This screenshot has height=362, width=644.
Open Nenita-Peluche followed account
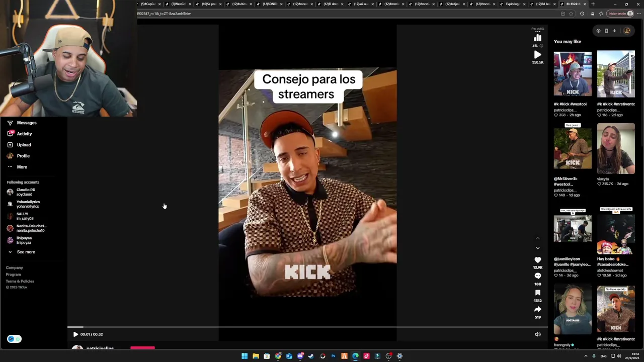click(26, 228)
